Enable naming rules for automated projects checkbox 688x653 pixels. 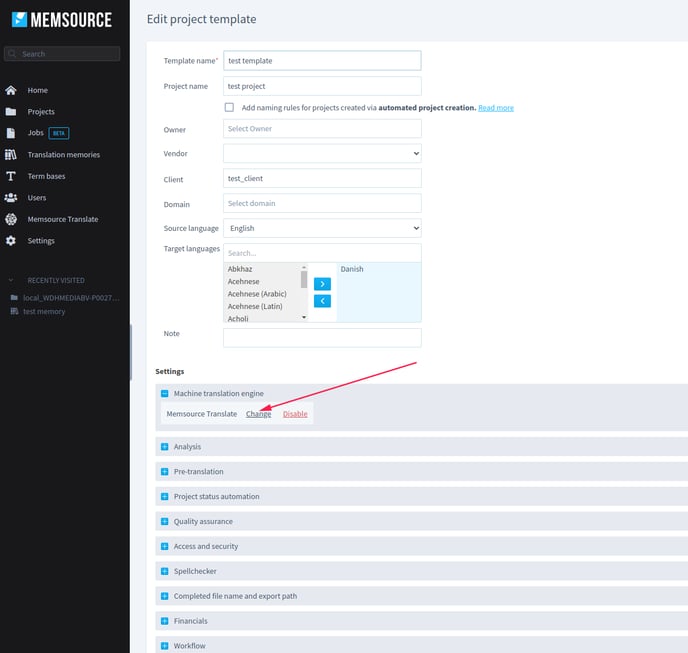pyautogui.click(x=229, y=107)
